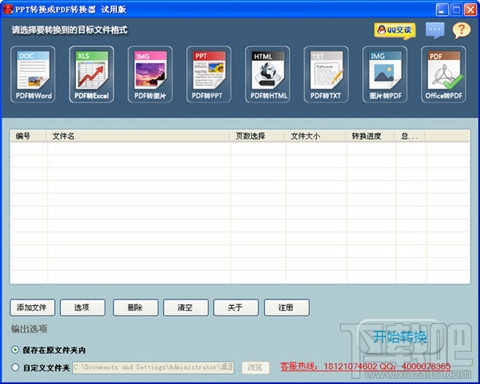Open the blue message bubble icon

point(435,30)
